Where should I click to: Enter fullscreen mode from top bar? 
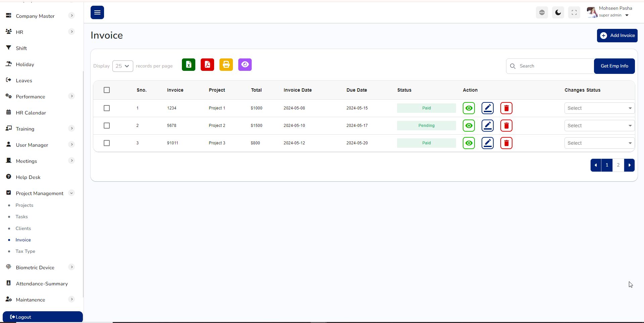pos(574,12)
